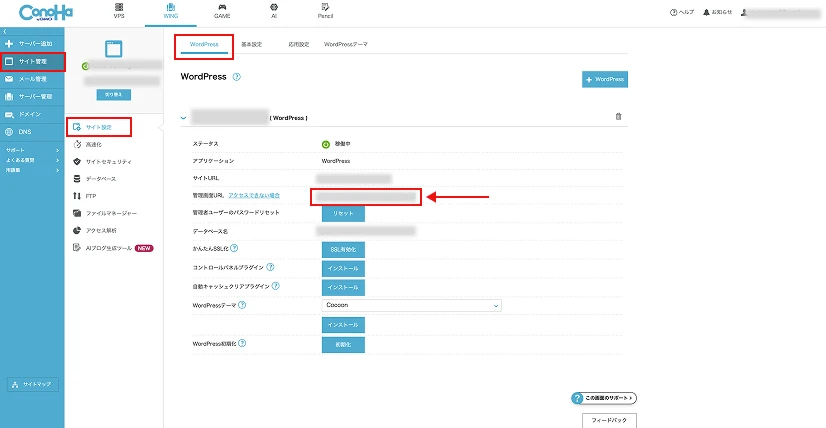Open the GAME service tab
The width and height of the screenshot is (826, 428).
click(x=222, y=11)
